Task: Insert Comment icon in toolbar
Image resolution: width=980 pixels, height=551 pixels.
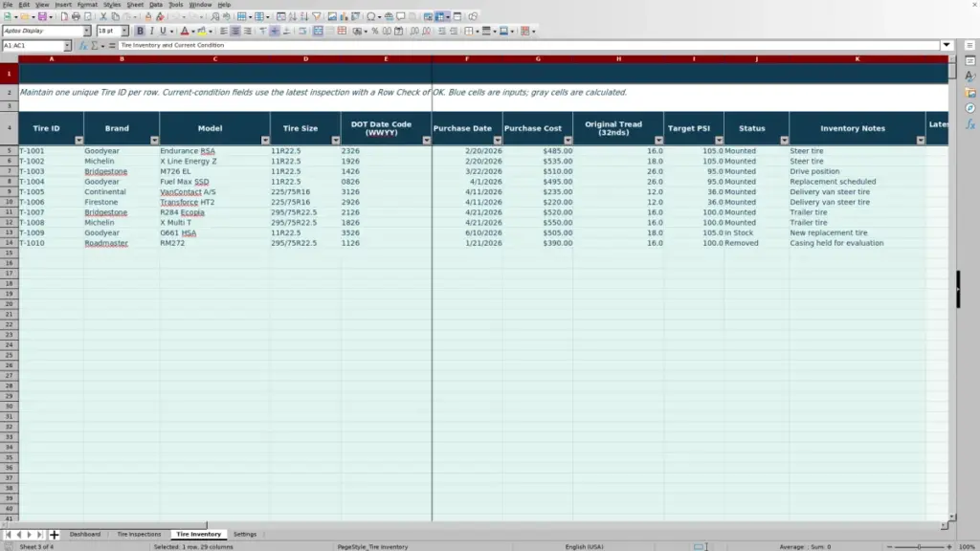Action: (401, 17)
